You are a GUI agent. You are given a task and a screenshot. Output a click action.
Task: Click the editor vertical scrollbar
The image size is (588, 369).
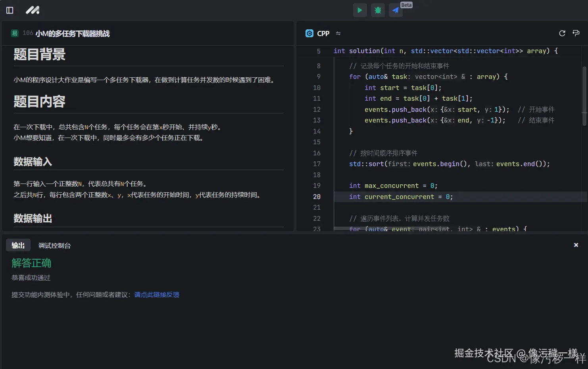pos(584,96)
